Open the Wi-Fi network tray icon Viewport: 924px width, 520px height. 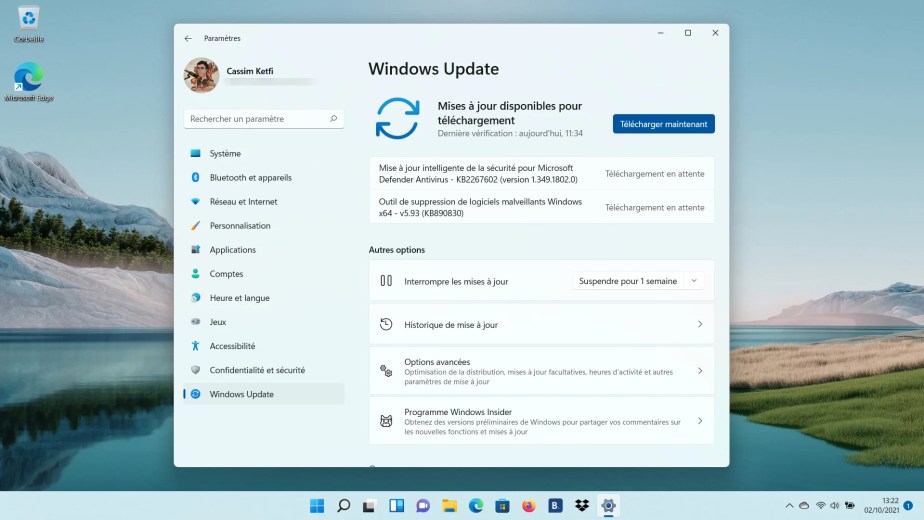coord(820,506)
